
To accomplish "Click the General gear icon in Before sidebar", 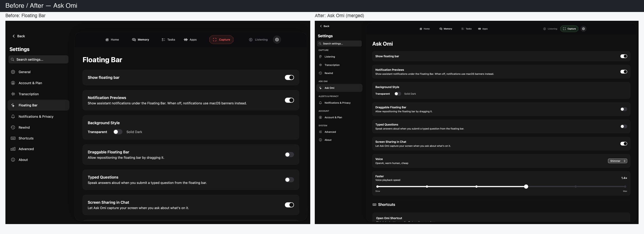I will [13, 72].
